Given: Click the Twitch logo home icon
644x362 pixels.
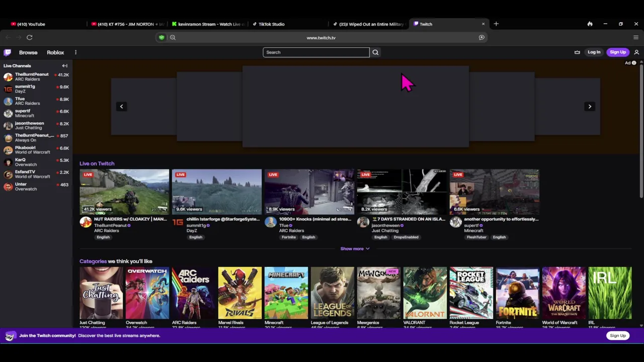Looking at the screenshot, I should (x=8, y=52).
